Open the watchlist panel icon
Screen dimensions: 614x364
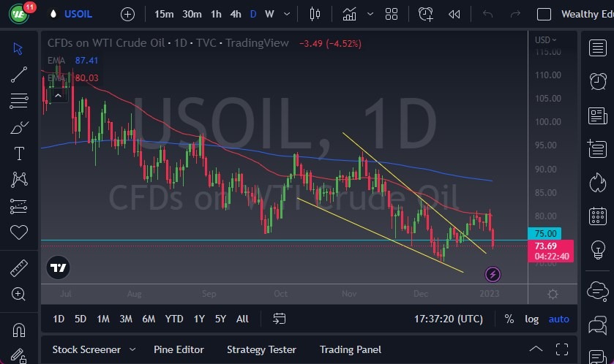[598, 48]
